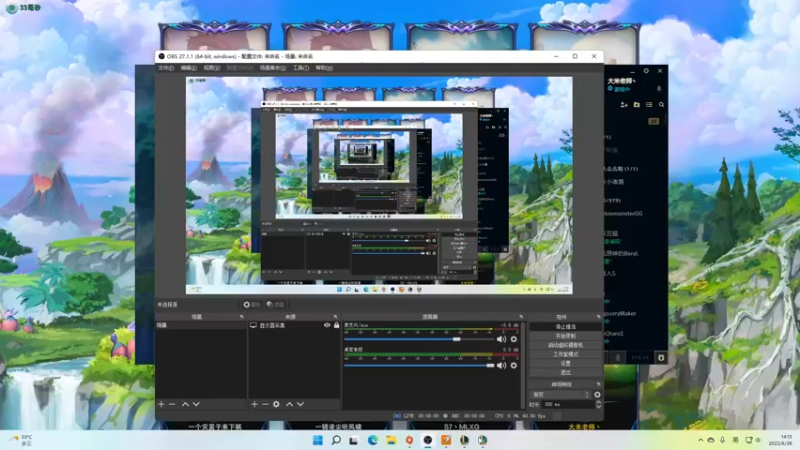The width and height of the screenshot is (800, 450).
Task: Click 停止推流 stop streaming button
Action: coord(565,327)
